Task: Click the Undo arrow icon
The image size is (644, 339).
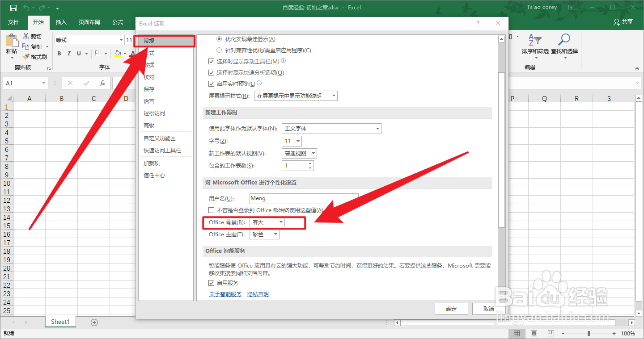Action: [26, 8]
